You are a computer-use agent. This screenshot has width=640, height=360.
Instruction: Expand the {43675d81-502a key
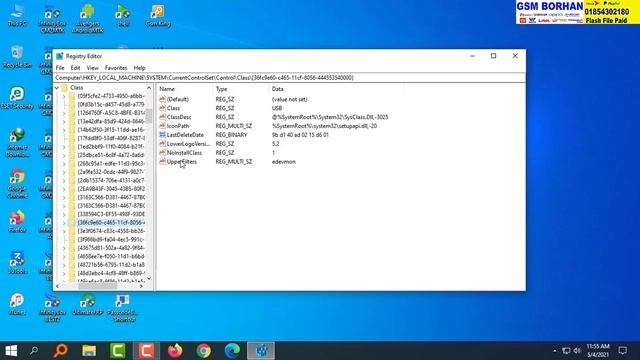64,248
